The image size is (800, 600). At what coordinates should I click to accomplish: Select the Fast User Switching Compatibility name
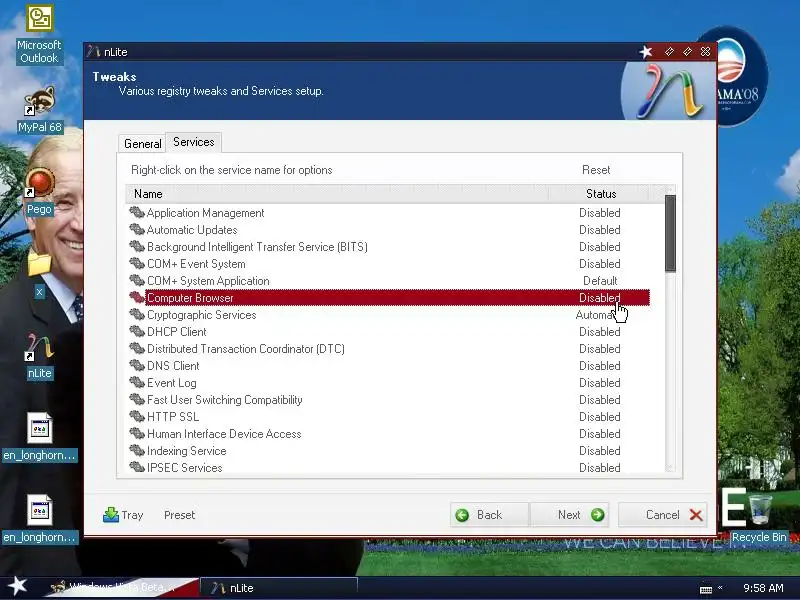click(224, 399)
